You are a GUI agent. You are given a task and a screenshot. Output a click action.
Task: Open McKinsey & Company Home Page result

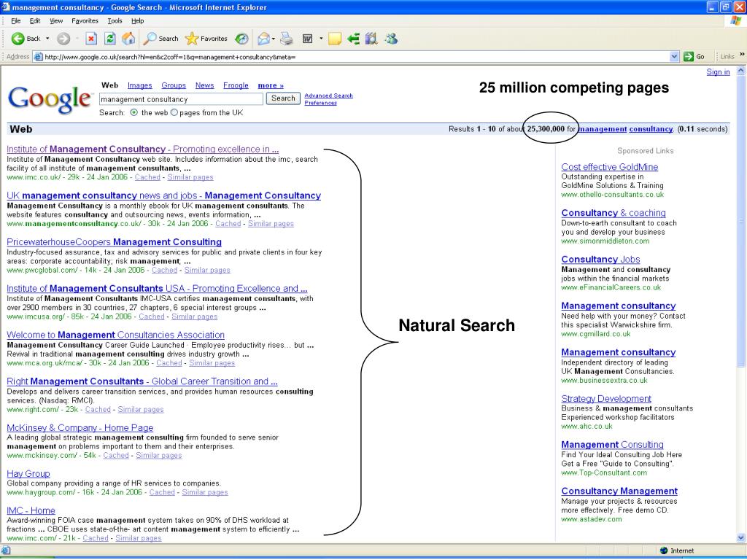80,427
